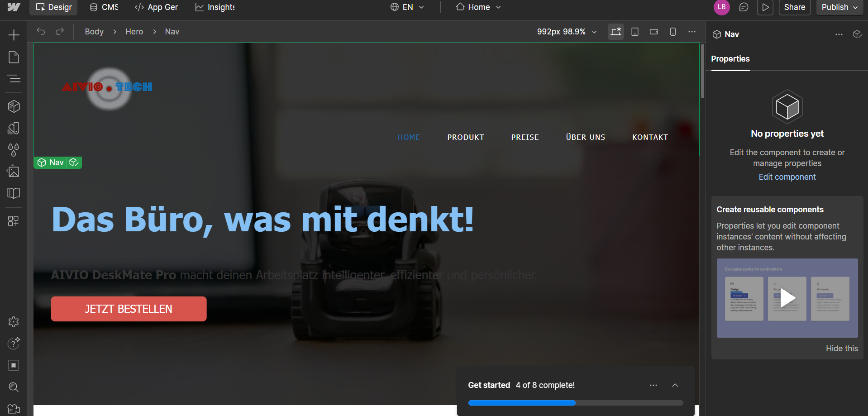Image resolution: width=868 pixels, height=416 pixels.
Task: Switch to mobile portrait breakpoint
Action: [673, 32]
